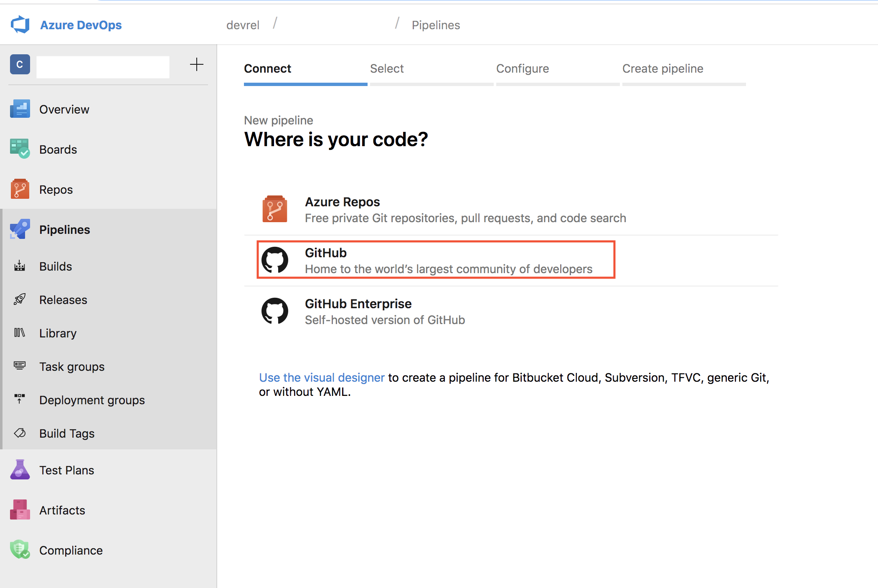Click 'Use the visual designer' link
The height and width of the screenshot is (588, 878).
point(321,378)
